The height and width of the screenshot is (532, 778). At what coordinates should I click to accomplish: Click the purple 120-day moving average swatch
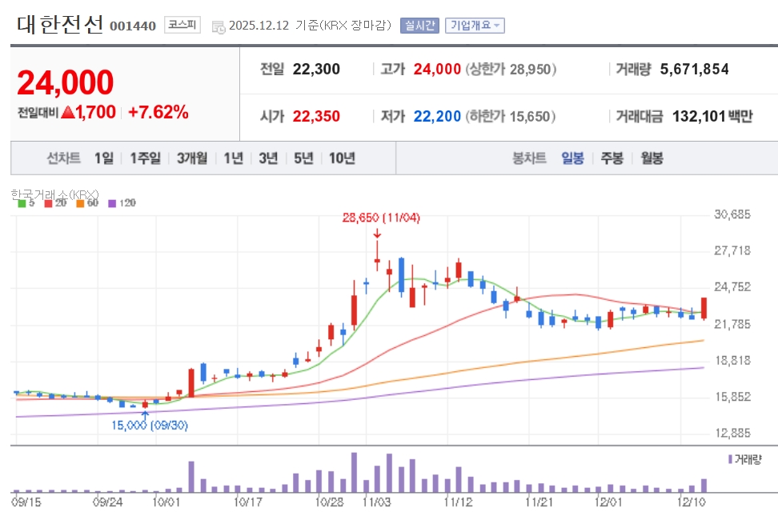(x=112, y=203)
